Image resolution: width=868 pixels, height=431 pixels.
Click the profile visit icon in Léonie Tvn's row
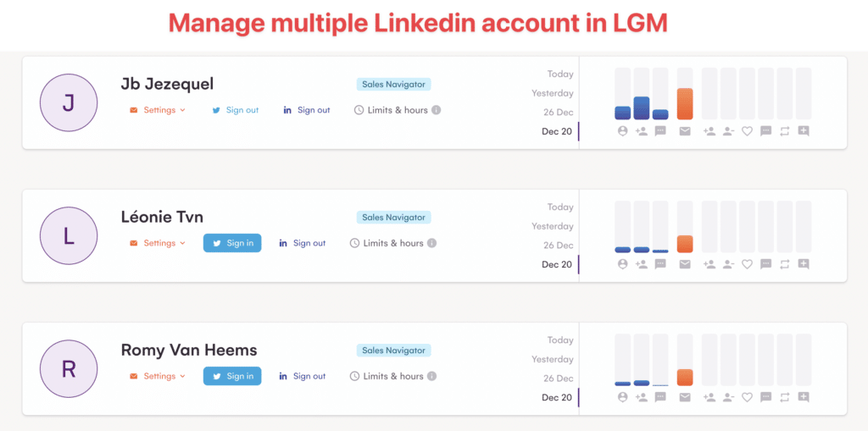point(622,264)
